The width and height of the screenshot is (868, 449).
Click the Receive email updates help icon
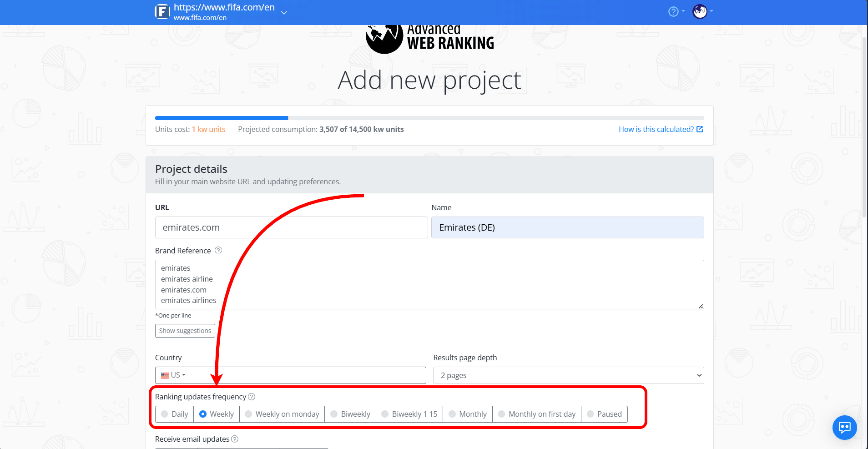point(235,439)
